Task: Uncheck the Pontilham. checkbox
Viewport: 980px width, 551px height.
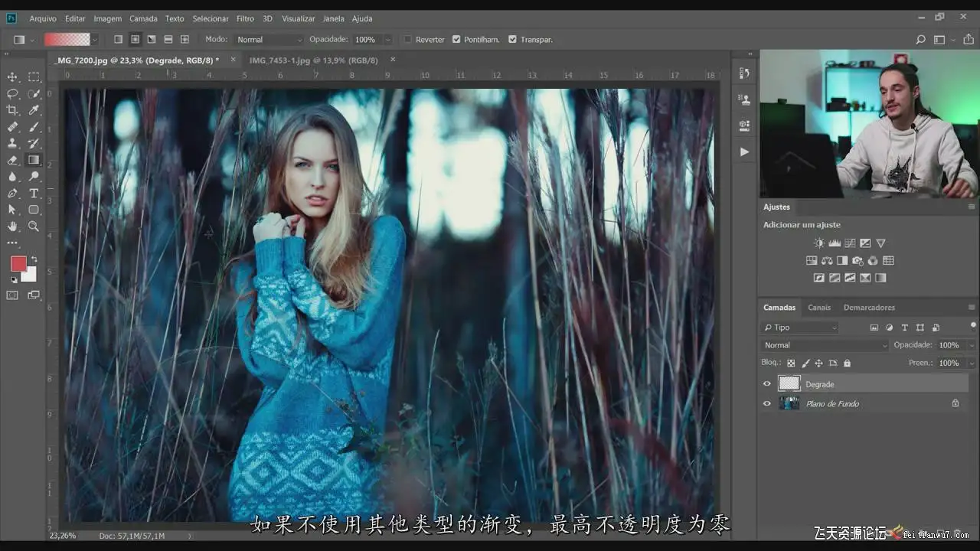Action: [x=456, y=39]
